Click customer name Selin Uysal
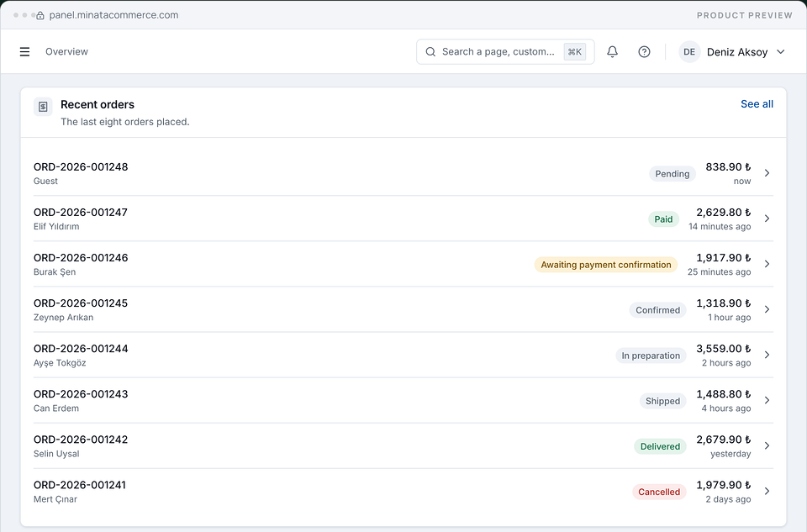807x532 pixels. pos(56,454)
